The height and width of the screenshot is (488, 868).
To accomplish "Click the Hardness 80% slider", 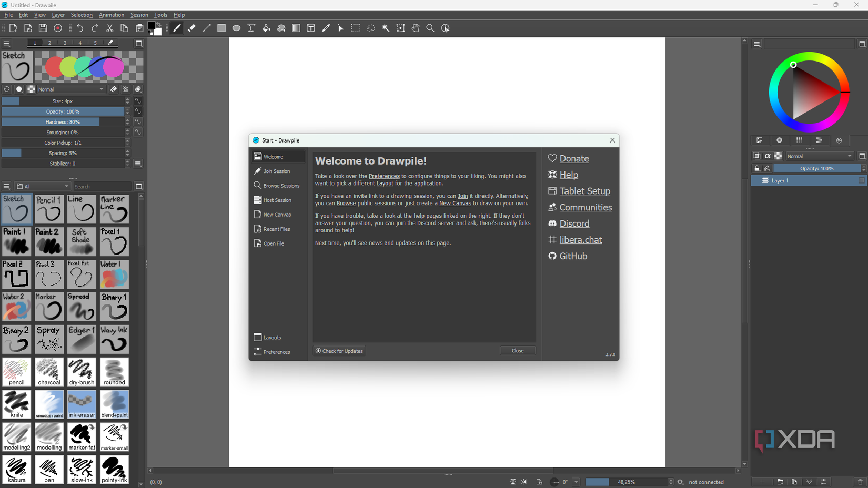I will tap(63, 122).
